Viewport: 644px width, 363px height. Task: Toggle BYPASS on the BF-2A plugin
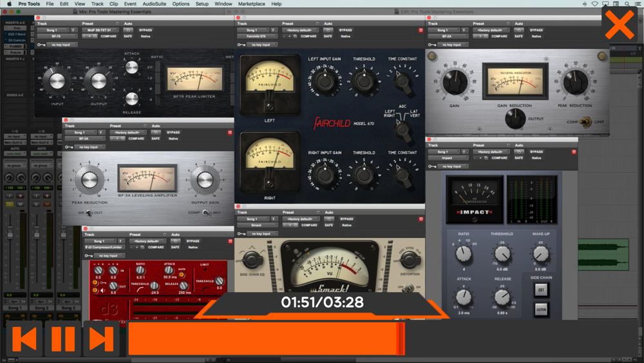(536, 30)
